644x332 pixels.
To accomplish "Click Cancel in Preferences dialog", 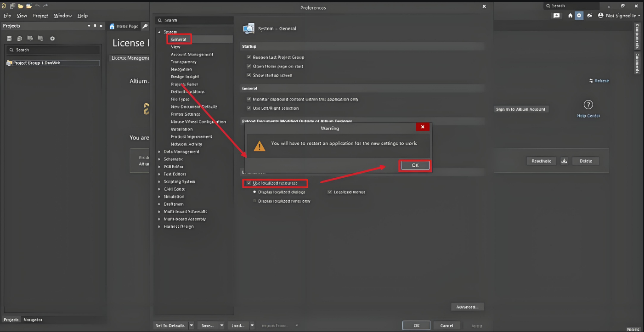I will click(446, 325).
